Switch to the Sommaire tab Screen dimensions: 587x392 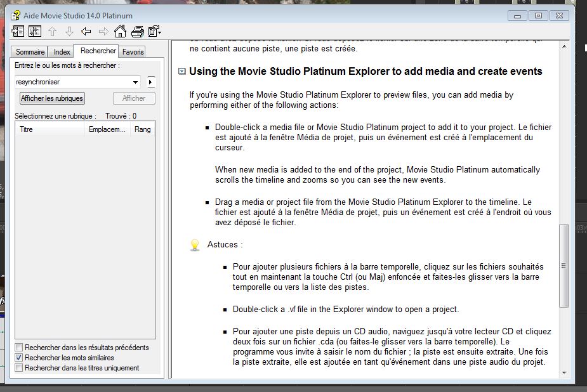pos(30,52)
